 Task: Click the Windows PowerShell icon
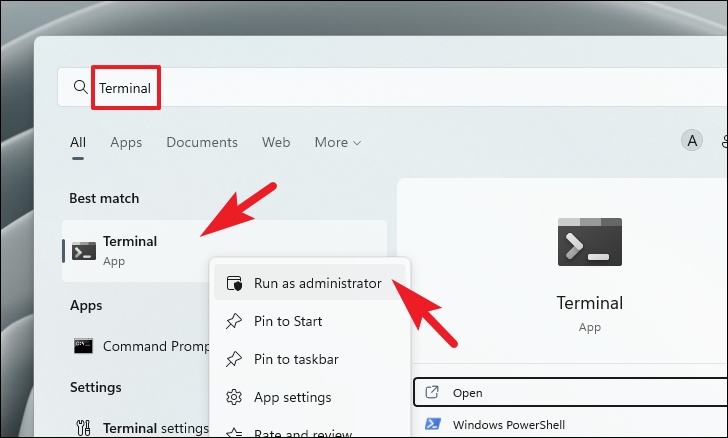tap(433, 424)
